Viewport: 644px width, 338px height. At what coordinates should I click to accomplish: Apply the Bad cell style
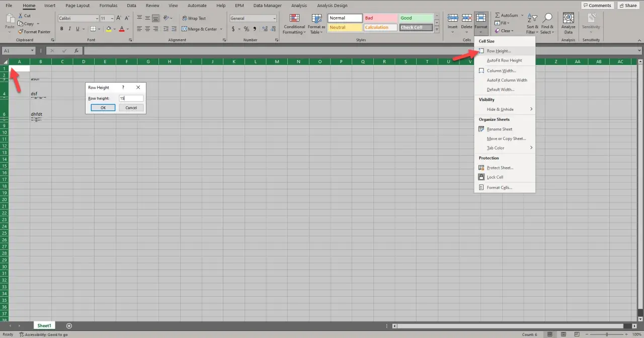pyautogui.click(x=380, y=18)
